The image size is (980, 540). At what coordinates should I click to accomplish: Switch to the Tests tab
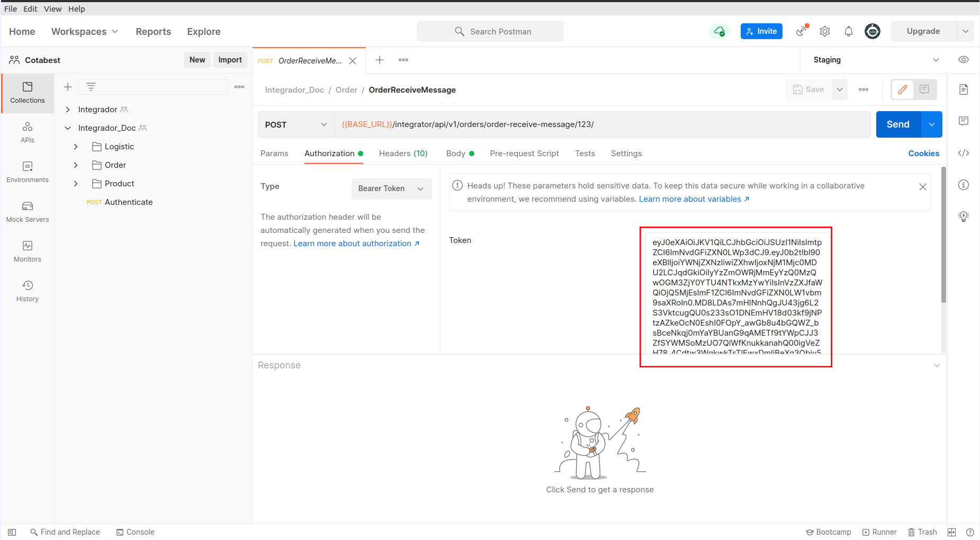click(585, 154)
